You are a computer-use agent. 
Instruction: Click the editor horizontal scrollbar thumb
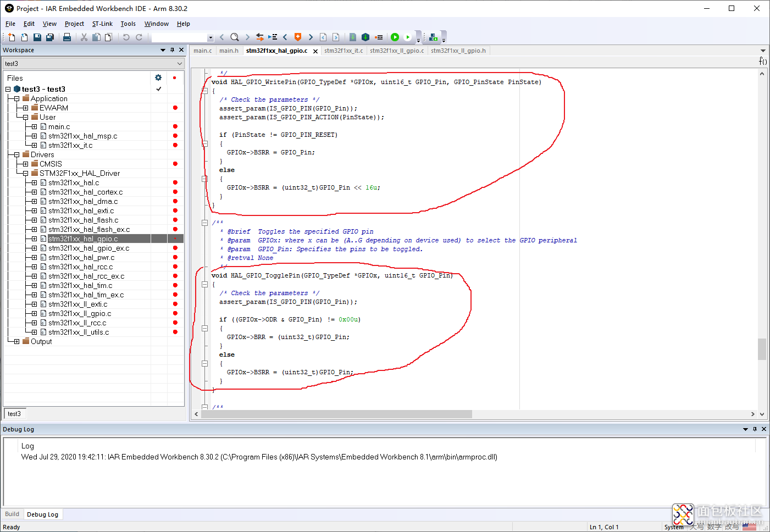(336, 414)
